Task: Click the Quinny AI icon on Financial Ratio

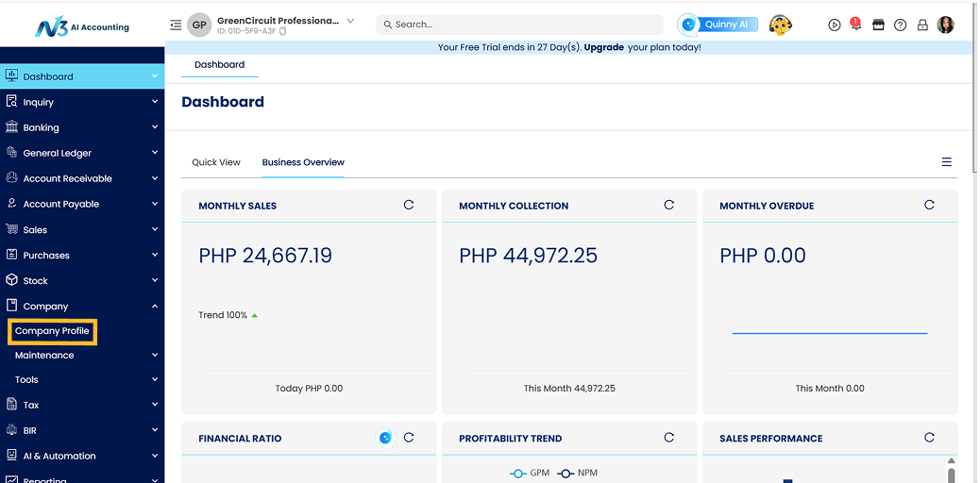Action: coord(385,438)
